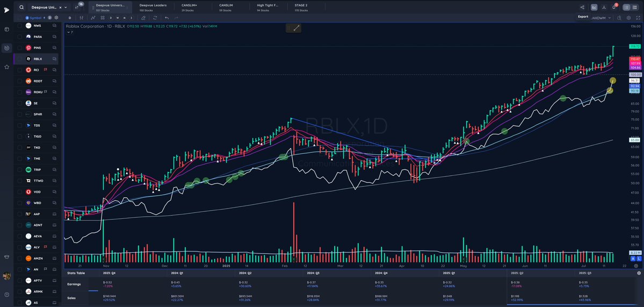Image resolution: width=644 pixels, height=307 pixels.
Task: Open the screener radar icon in the left sidebar
Action: tap(6, 48)
